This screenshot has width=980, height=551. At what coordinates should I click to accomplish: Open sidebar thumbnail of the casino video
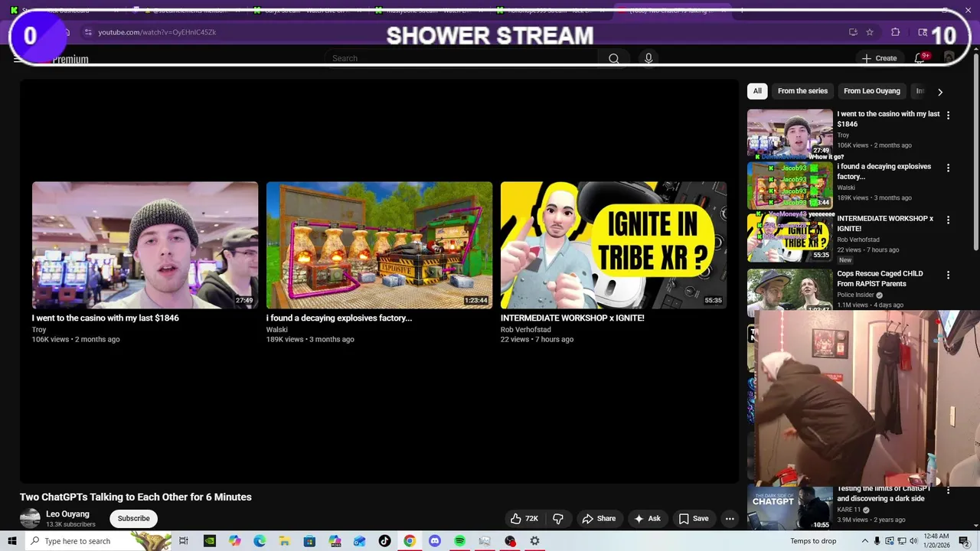tap(789, 132)
